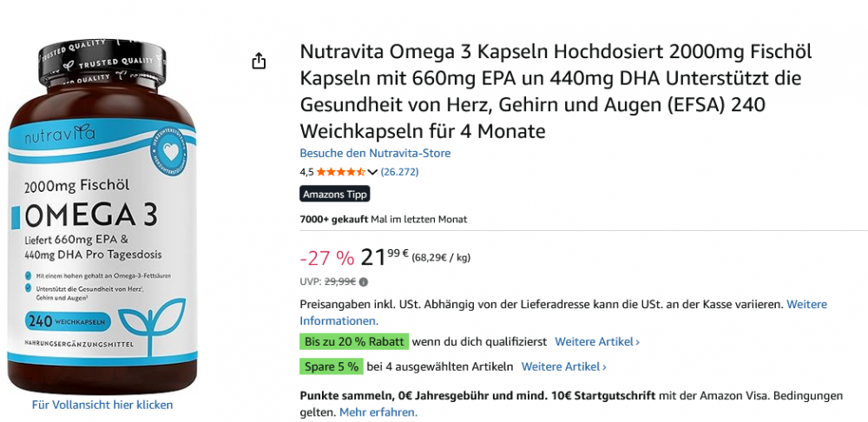868x422 pixels.
Task: Click the "Bis zu 20 % Rabatt" badge
Action: (354, 342)
